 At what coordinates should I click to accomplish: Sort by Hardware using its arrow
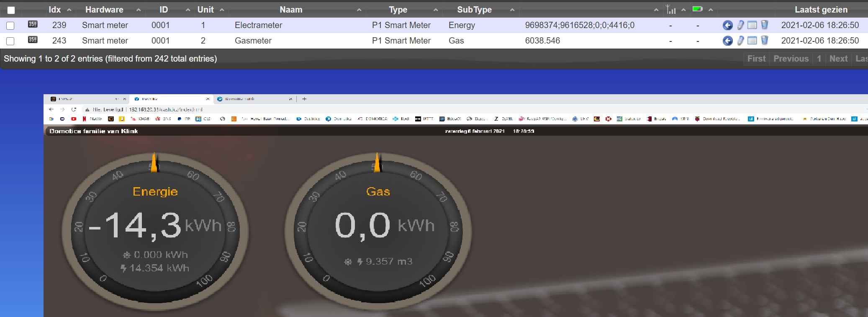tap(139, 10)
